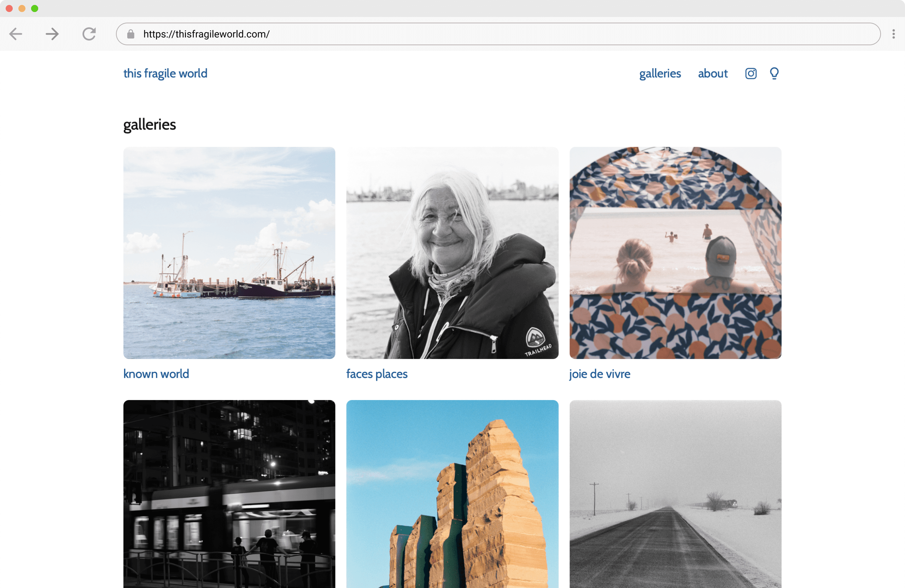Open the Instagram icon link
Viewport: 905px width, 588px height.
pos(751,73)
